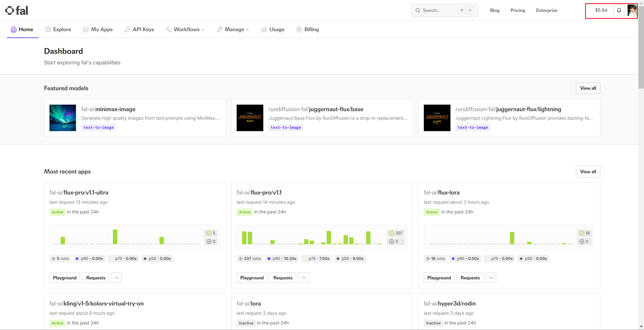This screenshot has width=644, height=330.
Task: Open rundiffusion-fal/juggernaut-flux/lightning link
Action: pos(508,109)
